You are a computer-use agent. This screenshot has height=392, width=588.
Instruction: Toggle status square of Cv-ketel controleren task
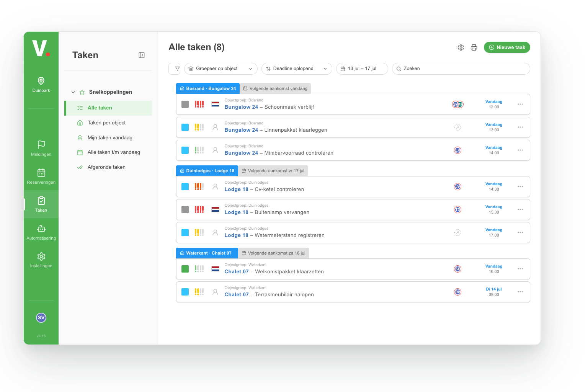pyautogui.click(x=185, y=186)
